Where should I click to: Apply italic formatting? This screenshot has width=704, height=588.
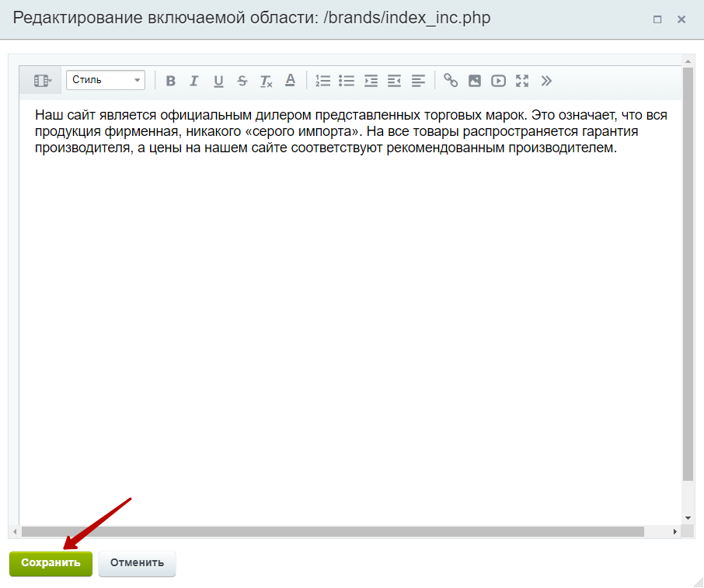pos(194,81)
